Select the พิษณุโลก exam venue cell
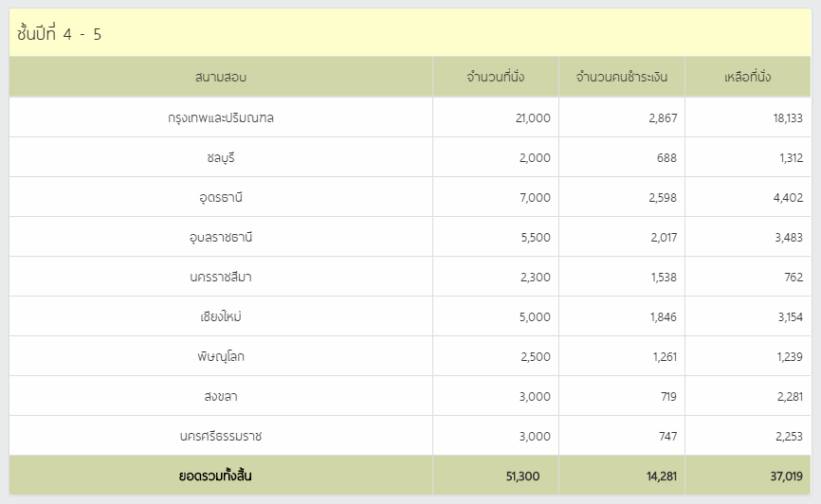The width and height of the screenshot is (821, 504). click(x=221, y=356)
